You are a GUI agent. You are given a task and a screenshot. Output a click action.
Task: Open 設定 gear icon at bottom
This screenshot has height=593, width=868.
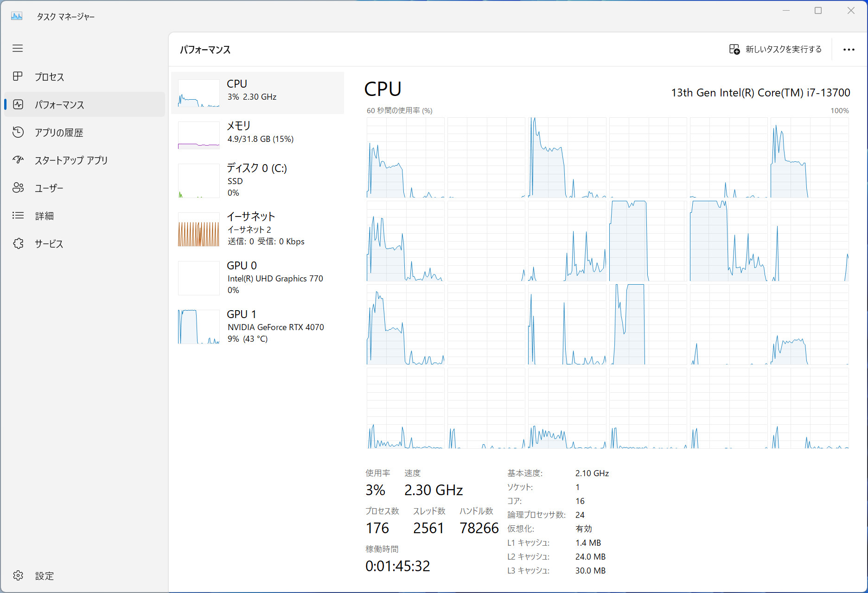coord(18,575)
